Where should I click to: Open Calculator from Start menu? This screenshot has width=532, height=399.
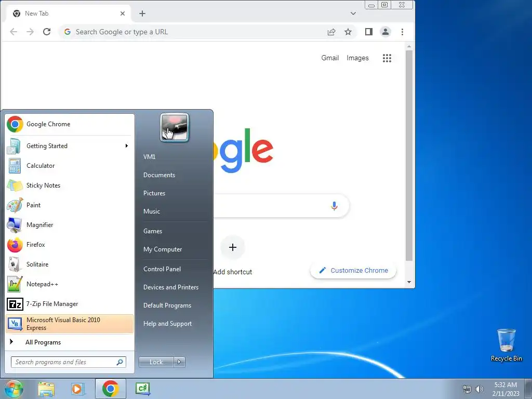pos(69,166)
